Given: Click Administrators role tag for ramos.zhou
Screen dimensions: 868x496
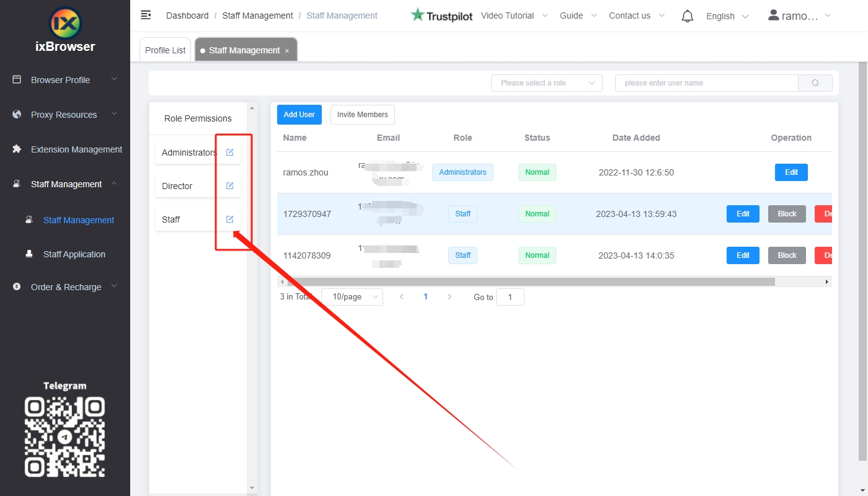Looking at the screenshot, I should click(x=463, y=172).
